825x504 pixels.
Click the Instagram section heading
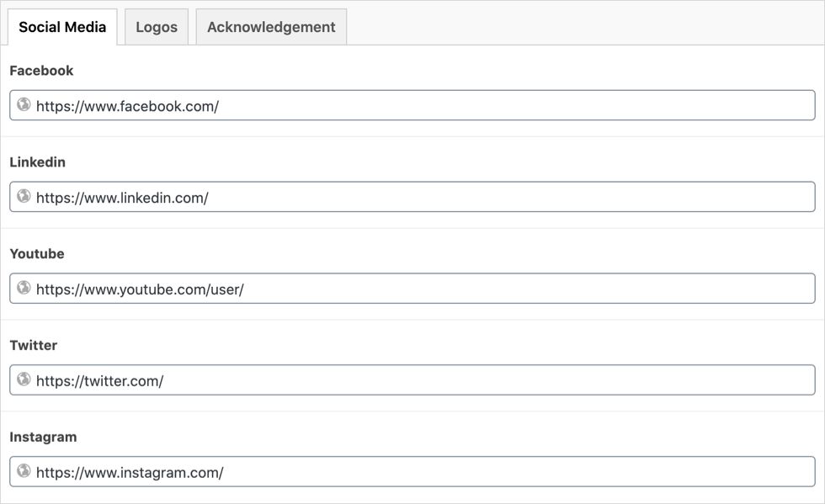tap(41, 437)
